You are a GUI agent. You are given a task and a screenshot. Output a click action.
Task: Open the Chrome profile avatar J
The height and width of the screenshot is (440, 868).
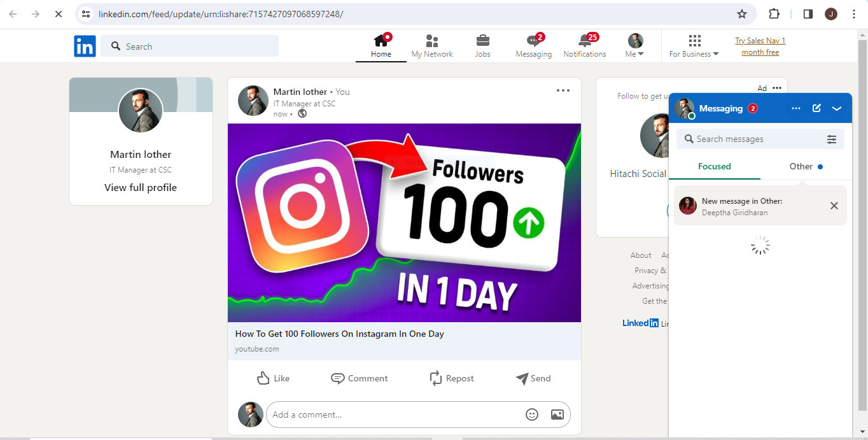(831, 14)
